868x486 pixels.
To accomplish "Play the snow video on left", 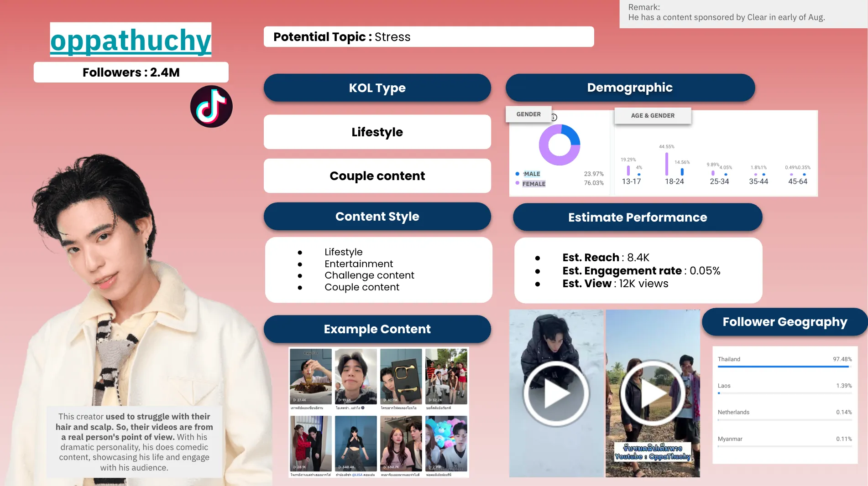I will [x=556, y=393].
